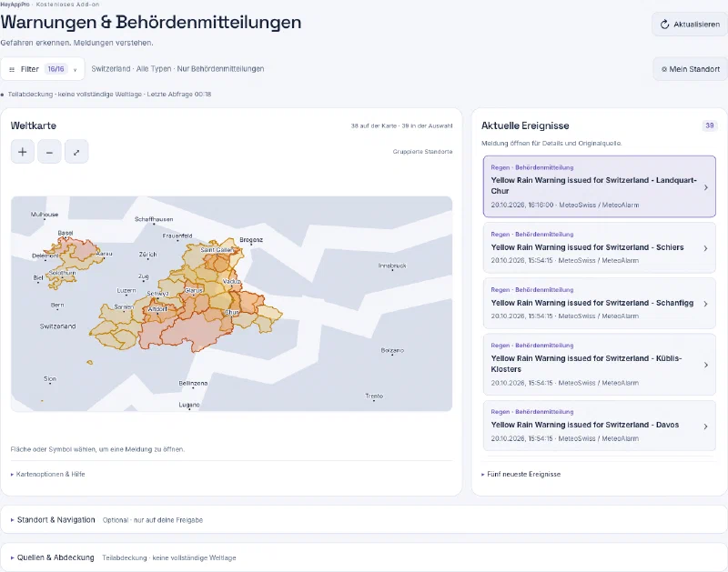The image size is (728, 572).
Task: Open the Schanfigg rain warning
Action: (600, 304)
